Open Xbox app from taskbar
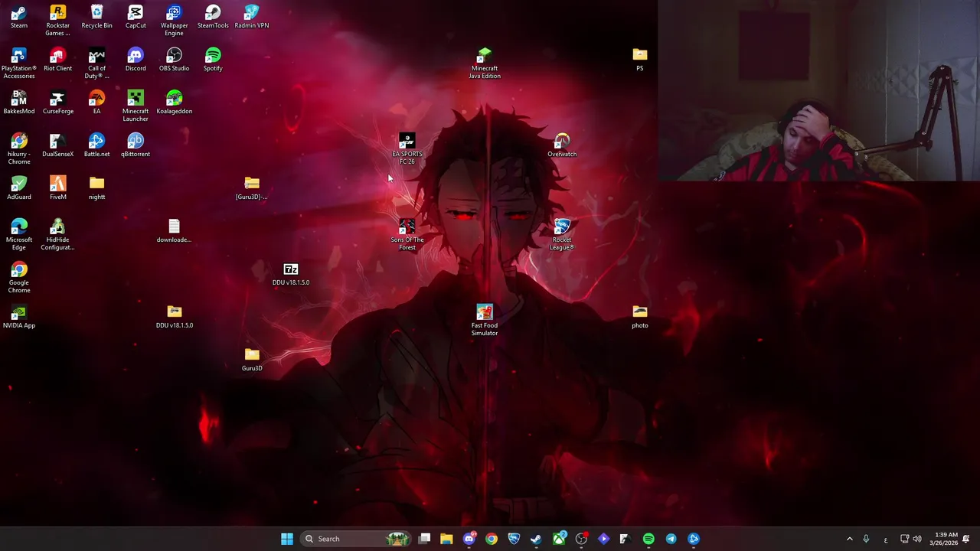This screenshot has width=980, height=551. click(x=559, y=539)
